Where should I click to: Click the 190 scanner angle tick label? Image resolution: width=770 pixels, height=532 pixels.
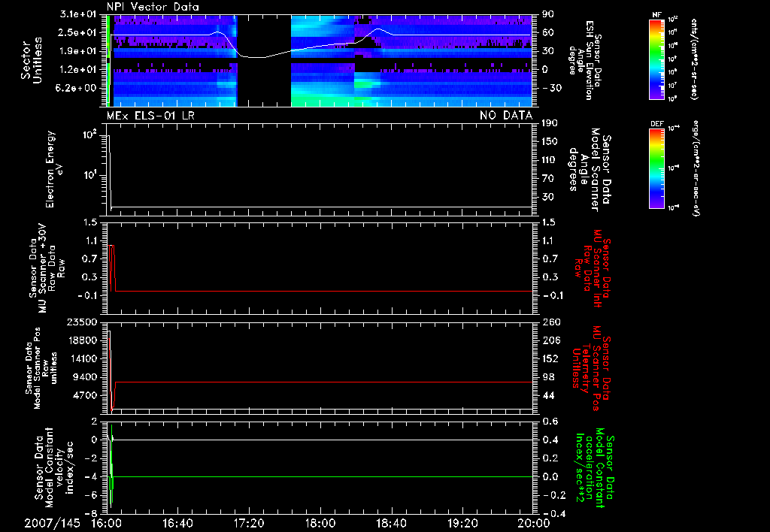(x=550, y=123)
